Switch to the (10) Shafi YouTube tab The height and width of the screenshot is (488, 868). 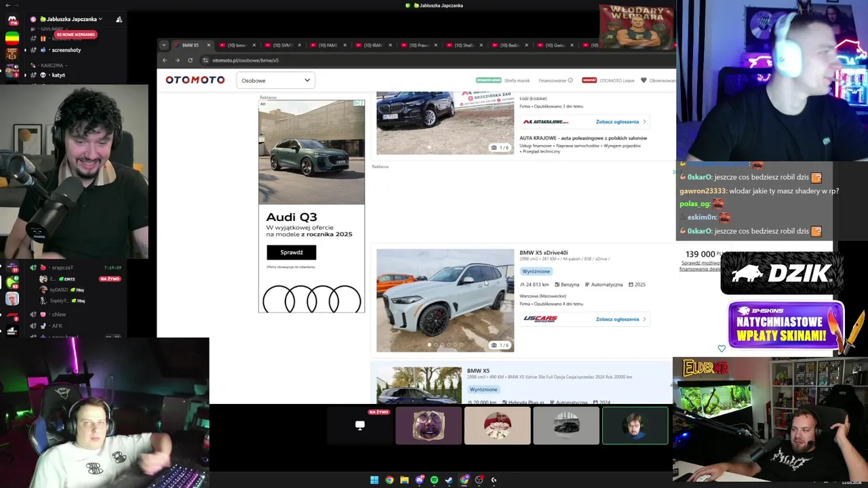click(464, 45)
